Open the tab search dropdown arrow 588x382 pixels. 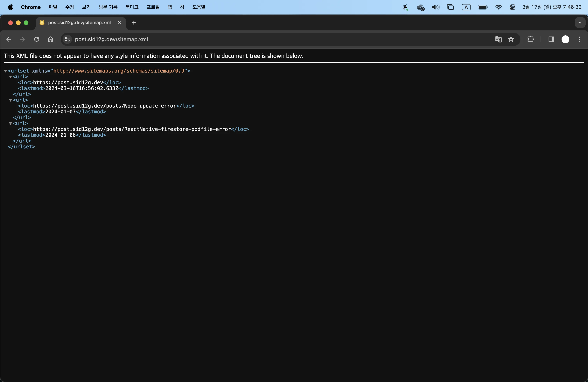(x=580, y=23)
